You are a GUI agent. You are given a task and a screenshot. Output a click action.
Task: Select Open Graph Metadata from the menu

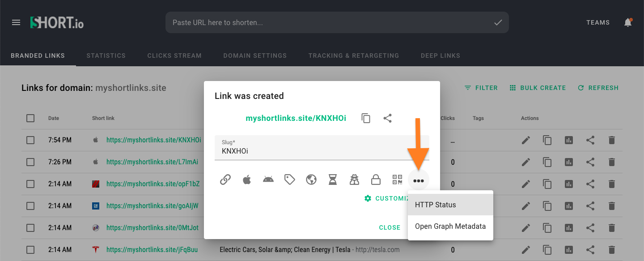tap(449, 226)
